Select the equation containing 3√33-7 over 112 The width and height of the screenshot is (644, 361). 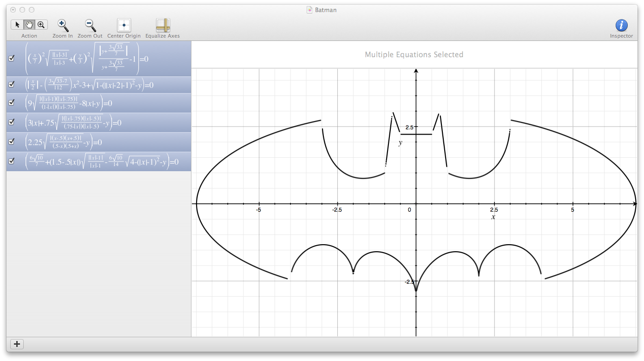click(x=93, y=84)
